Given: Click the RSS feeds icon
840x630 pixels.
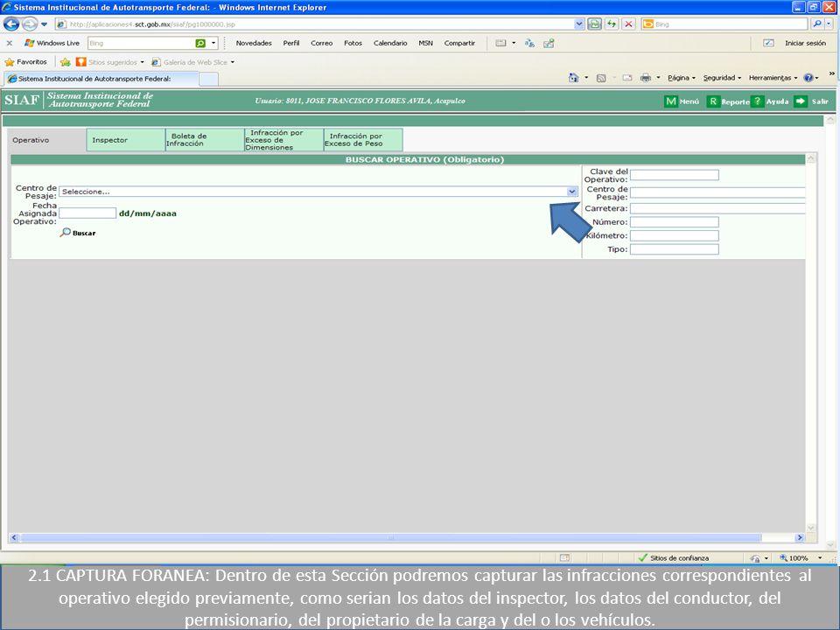Looking at the screenshot, I should (x=601, y=78).
